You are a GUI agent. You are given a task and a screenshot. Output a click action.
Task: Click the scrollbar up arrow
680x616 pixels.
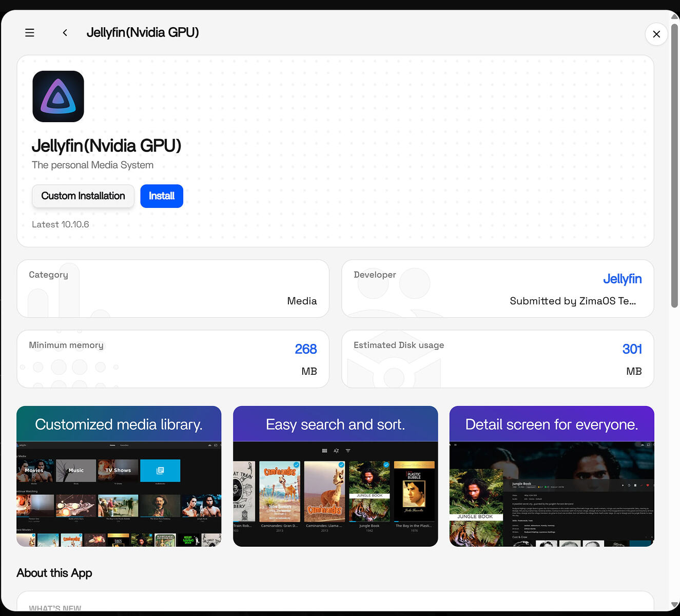coord(675,16)
